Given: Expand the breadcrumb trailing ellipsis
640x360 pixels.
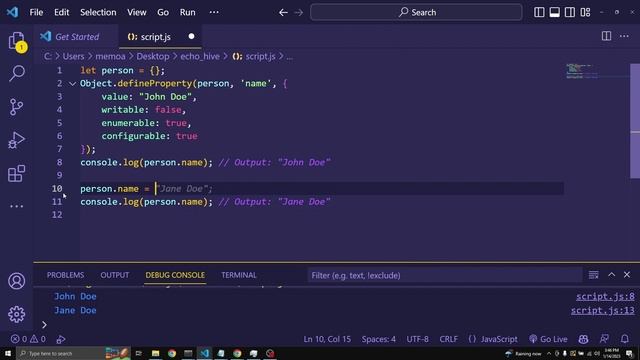Looking at the screenshot, I should pyautogui.click(x=289, y=57).
